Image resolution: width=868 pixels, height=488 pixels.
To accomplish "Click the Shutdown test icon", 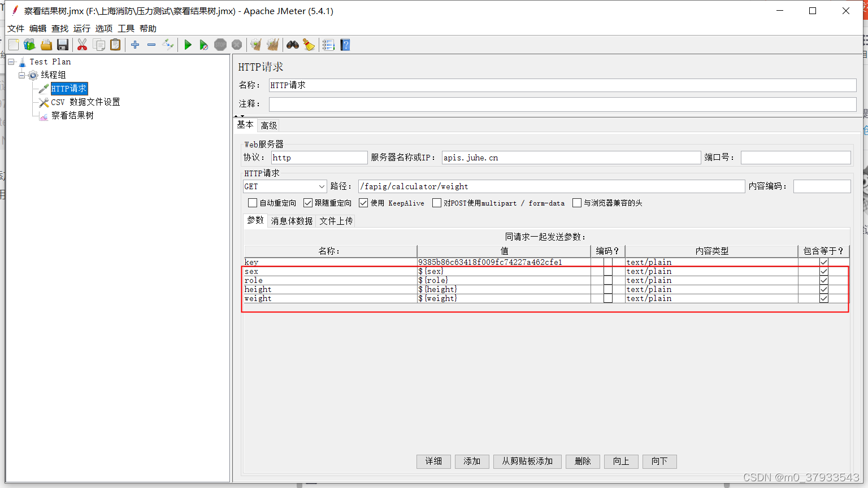I will 237,45.
